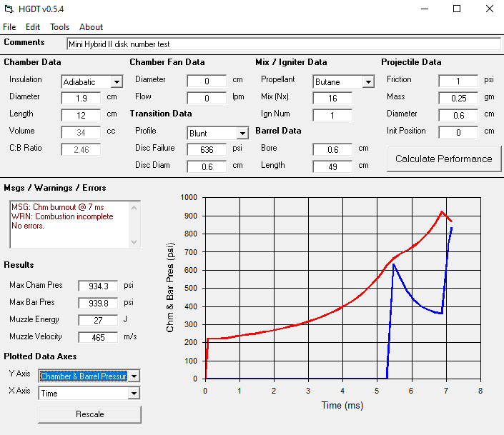This screenshot has width=504, height=435.
Task: Open the Tools menu
Action: (59, 27)
